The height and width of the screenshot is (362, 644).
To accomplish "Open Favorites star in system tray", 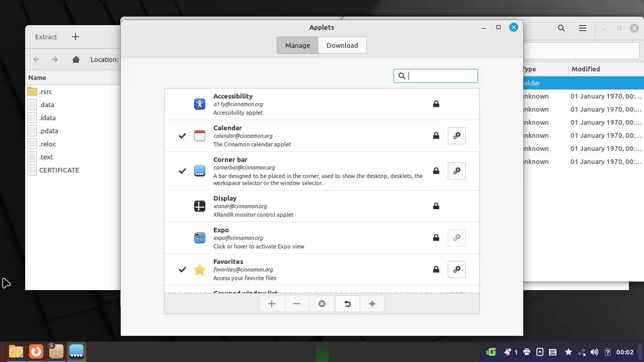I will pos(569,352).
